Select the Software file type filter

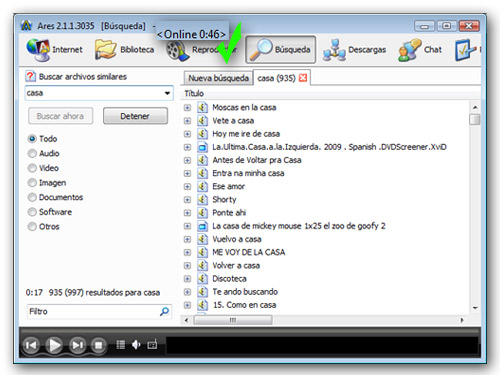pyautogui.click(x=32, y=212)
